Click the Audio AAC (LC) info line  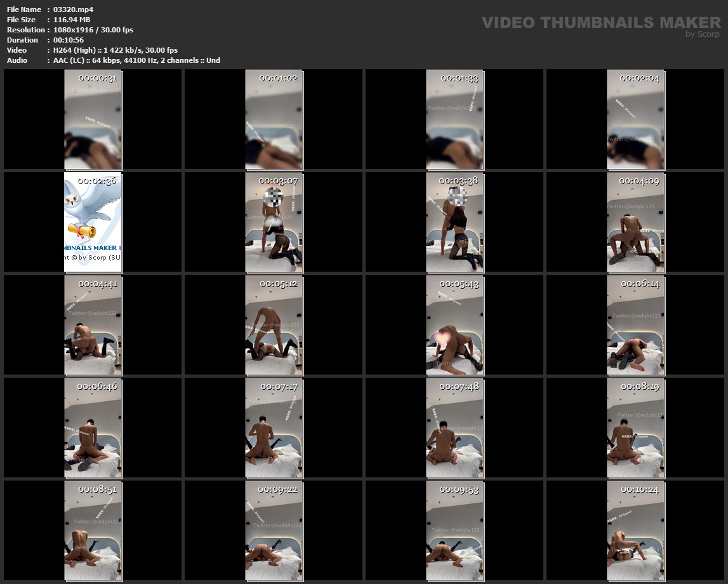click(x=136, y=60)
